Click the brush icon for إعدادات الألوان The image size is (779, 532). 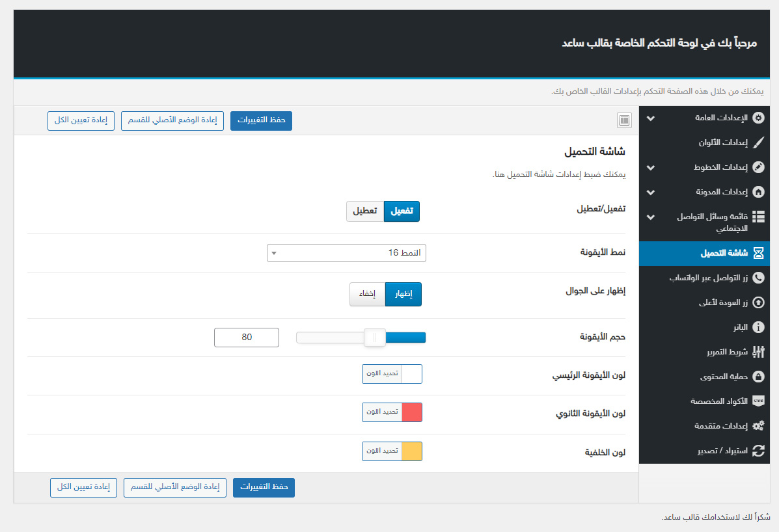(758, 142)
